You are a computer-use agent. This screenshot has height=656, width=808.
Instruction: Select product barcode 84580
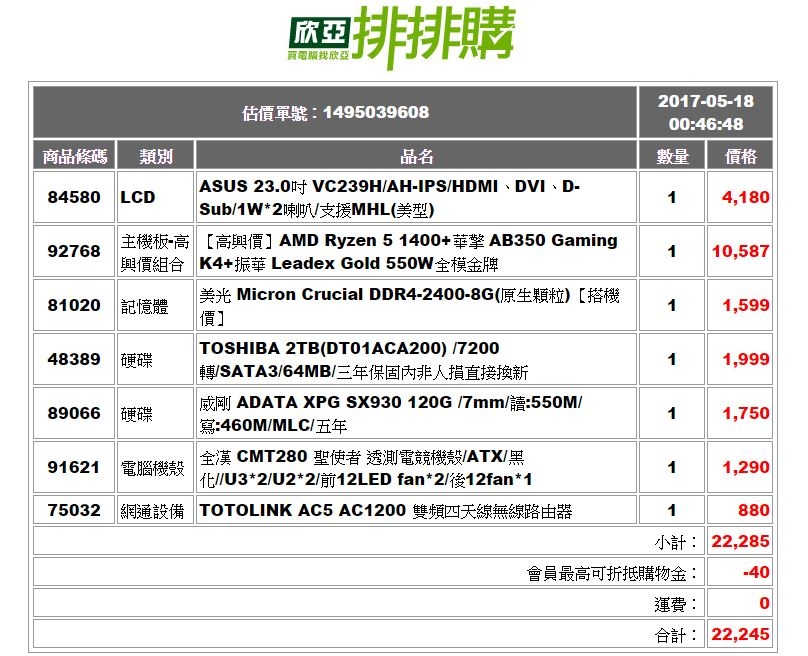pyautogui.click(x=74, y=197)
